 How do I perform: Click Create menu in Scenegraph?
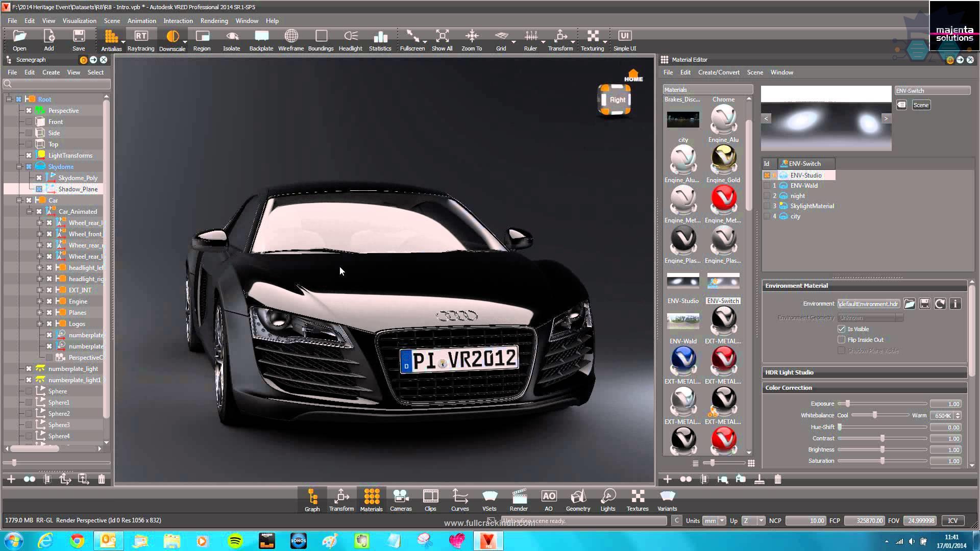pos(51,72)
